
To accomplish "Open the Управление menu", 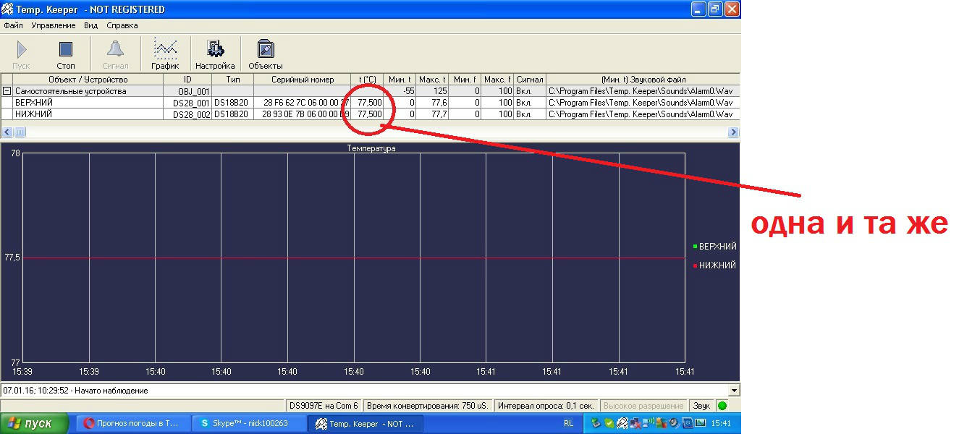I will click(x=54, y=25).
